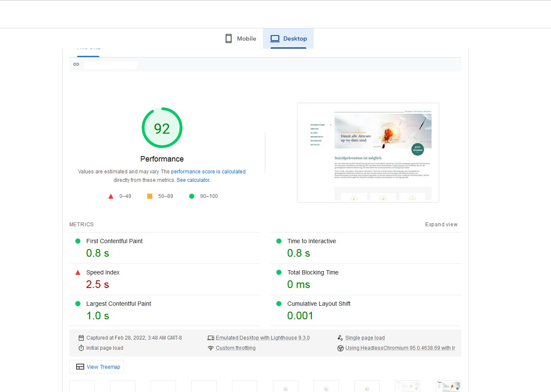The height and width of the screenshot is (392, 551).
Task: Switch to the Mobile tab
Action: point(240,38)
